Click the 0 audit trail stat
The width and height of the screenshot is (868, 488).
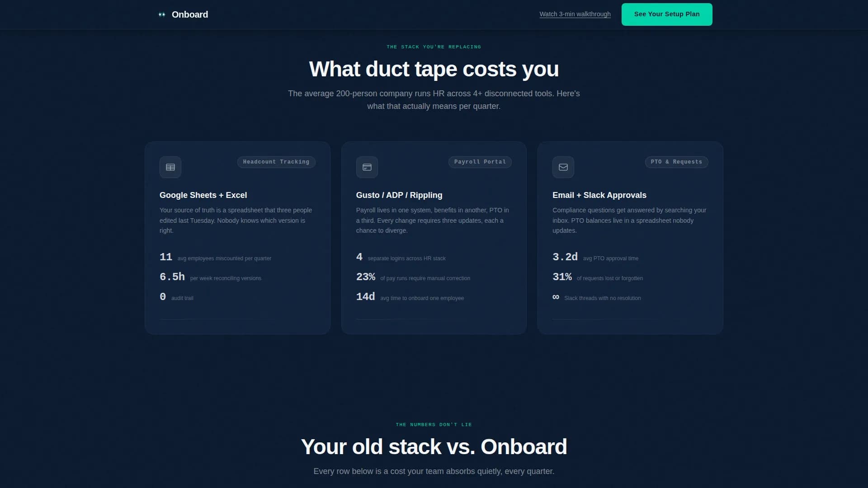[176, 297]
